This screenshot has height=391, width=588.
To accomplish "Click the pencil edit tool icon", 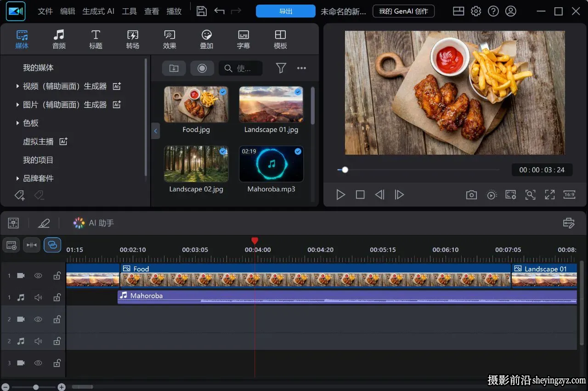I will (44, 223).
